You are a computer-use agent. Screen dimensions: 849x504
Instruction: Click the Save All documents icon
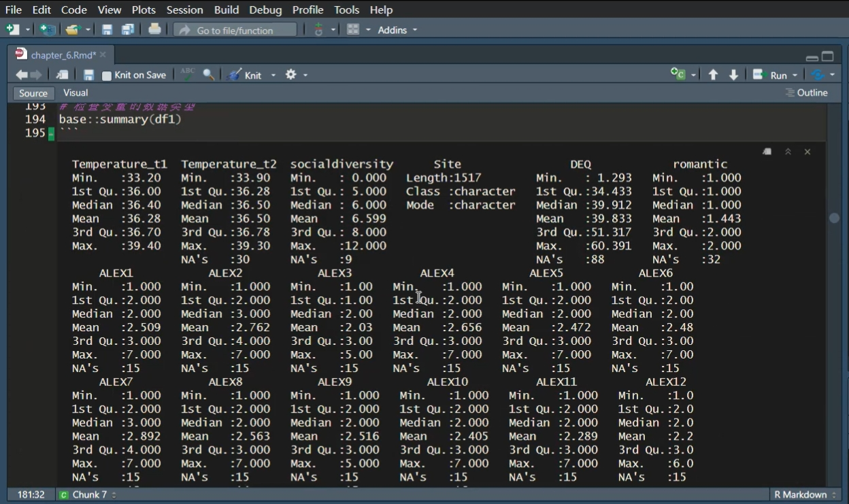pyautogui.click(x=128, y=30)
